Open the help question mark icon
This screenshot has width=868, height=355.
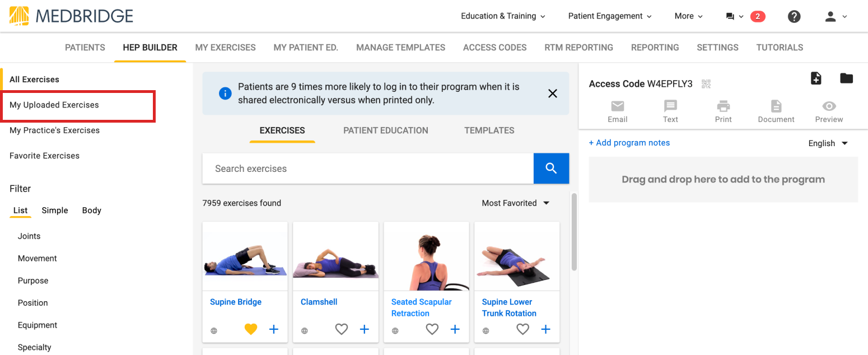(x=794, y=16)
